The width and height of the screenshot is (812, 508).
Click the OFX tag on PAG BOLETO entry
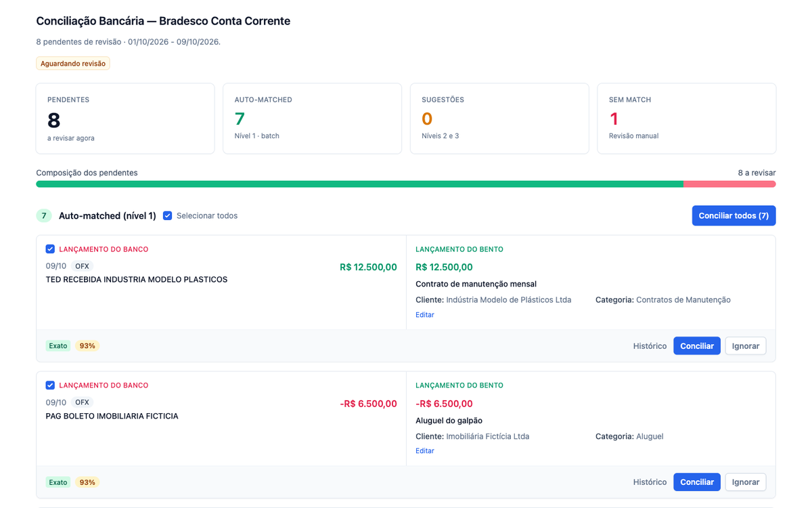point(83,402)
